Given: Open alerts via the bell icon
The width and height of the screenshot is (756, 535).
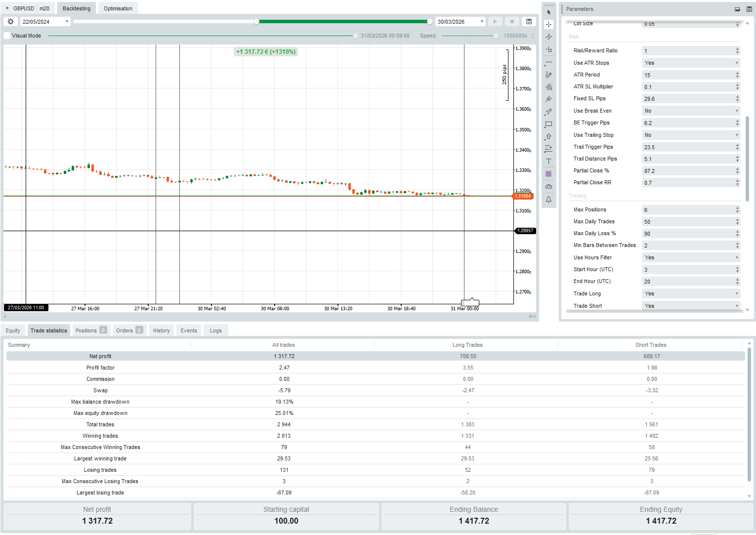Looking at the screenshot, I should [x=548, y=199].
